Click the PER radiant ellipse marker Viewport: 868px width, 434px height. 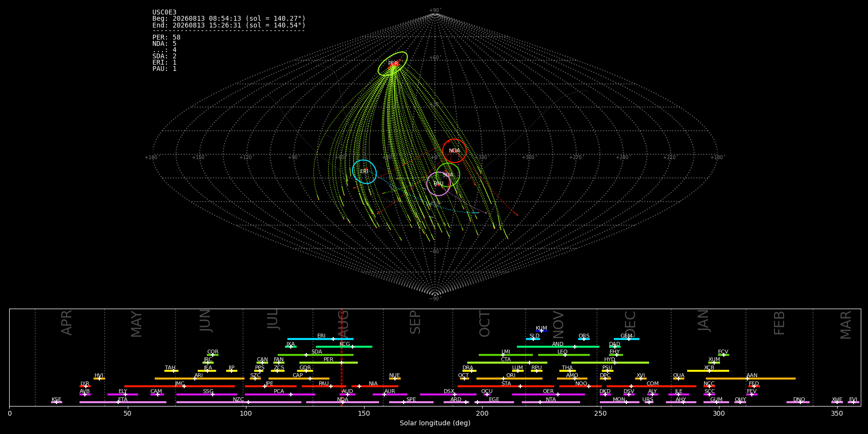pos(393,64)
